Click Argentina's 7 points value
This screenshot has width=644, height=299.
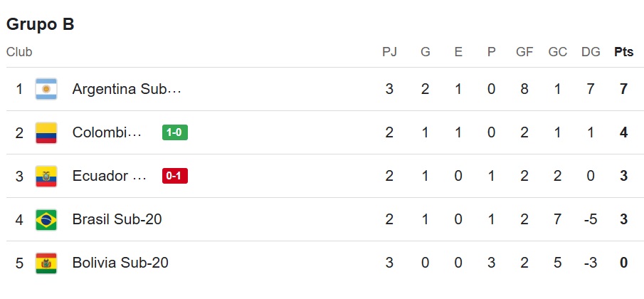point(623,89)
